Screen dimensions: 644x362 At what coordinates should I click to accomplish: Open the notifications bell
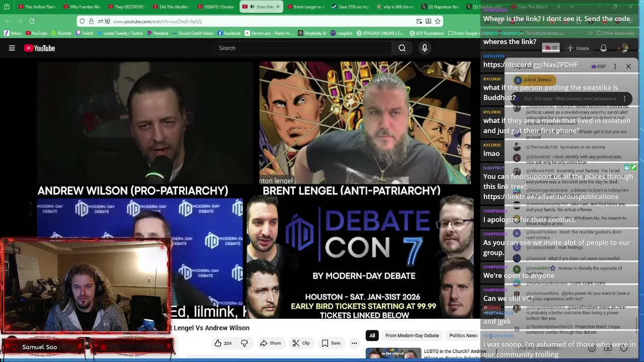pos(603,48)
